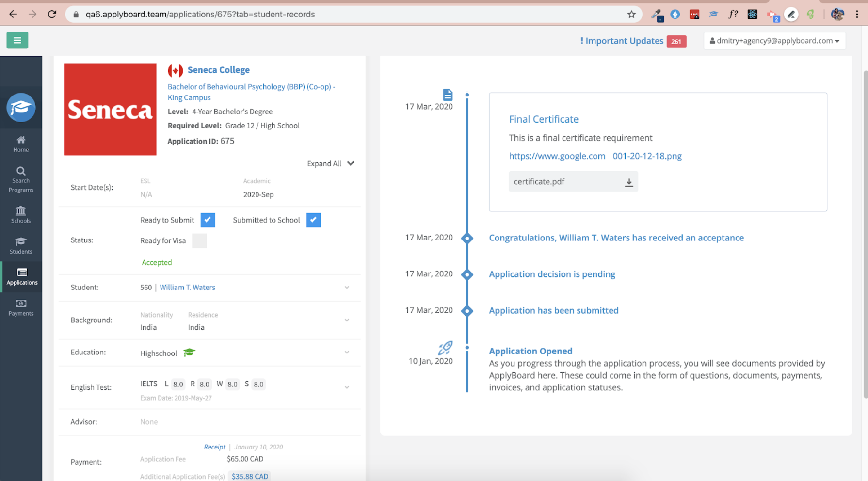
Task: Click the site lock icon in address bar
Action: tap(76, 15)
